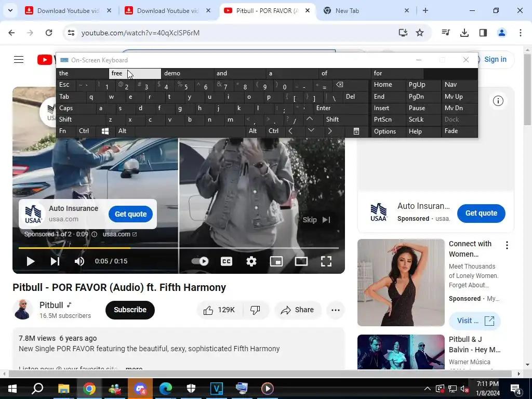Reload the page

point(49,33)
